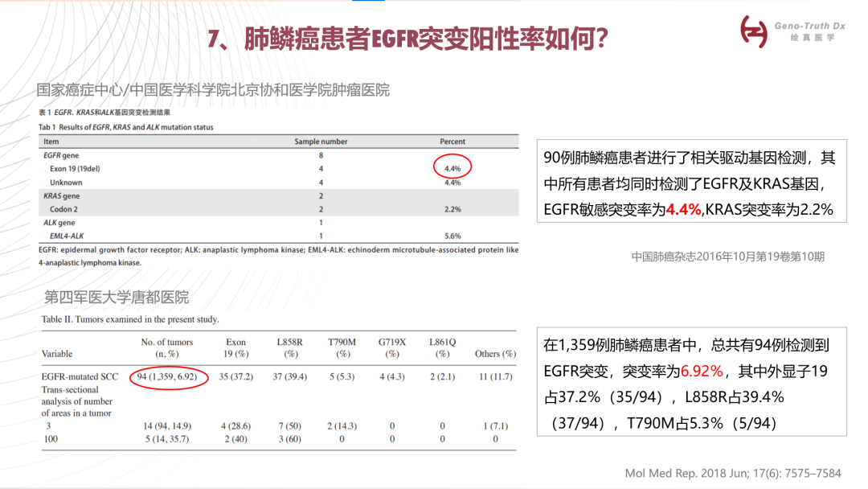The height and width of the screenshot is (489, 868).
Task: Select the 'Table II. Tumors examined' caption
Action: click(130, 319)
